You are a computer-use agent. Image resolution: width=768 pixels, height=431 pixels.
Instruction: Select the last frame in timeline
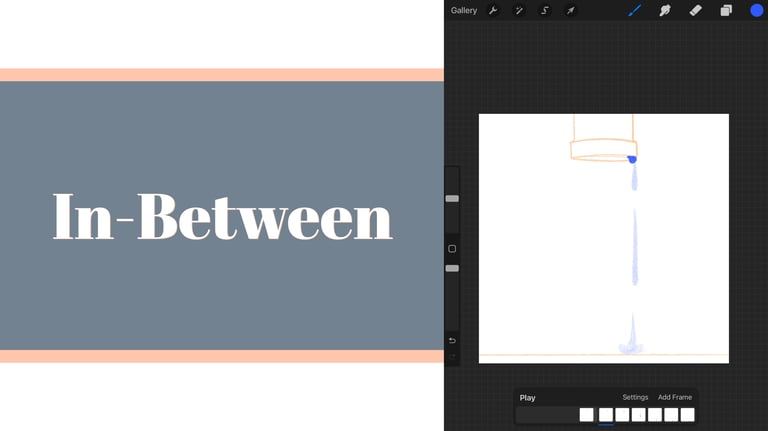(x=687, y=415)
